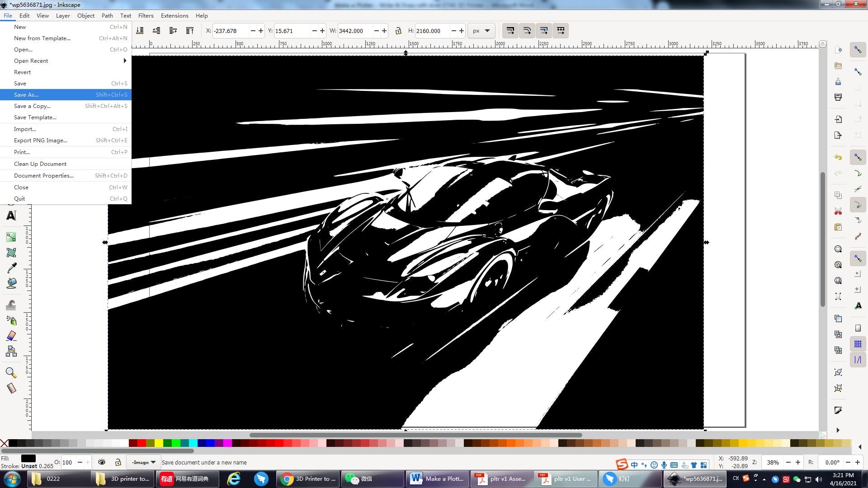Open Fill and Stroke dialog icon
The image size is (868, 488).
coord(838,410)
